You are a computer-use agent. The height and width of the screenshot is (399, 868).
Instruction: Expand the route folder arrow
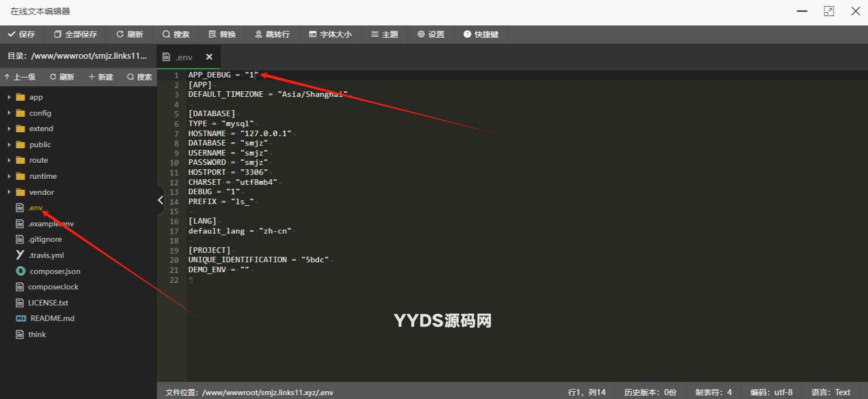pos(9,160)
